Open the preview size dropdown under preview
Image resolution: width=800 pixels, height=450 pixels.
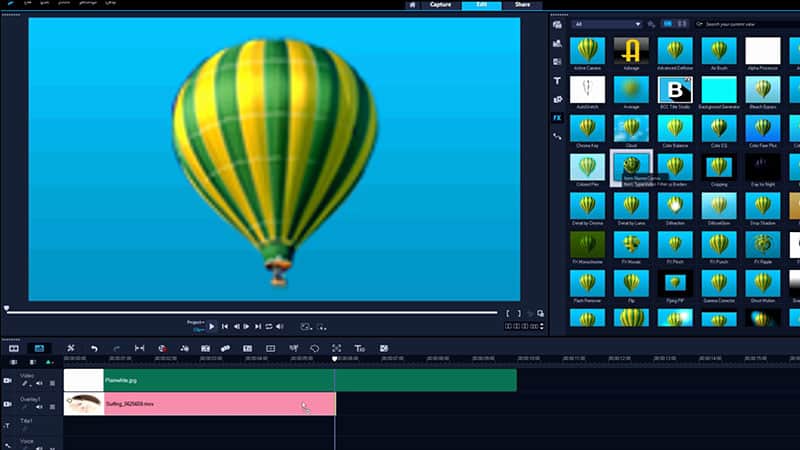point(306,327)
